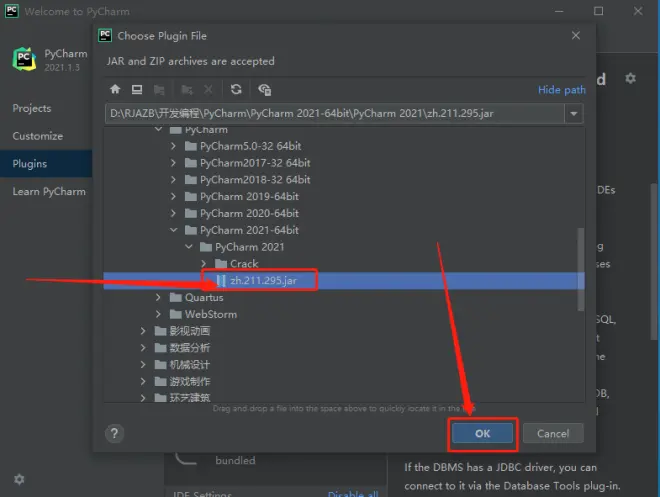Select PyCharm5.0-32 64bit folder row
Image resolution: width=660 pixels, height=497 pixels.
344,146
